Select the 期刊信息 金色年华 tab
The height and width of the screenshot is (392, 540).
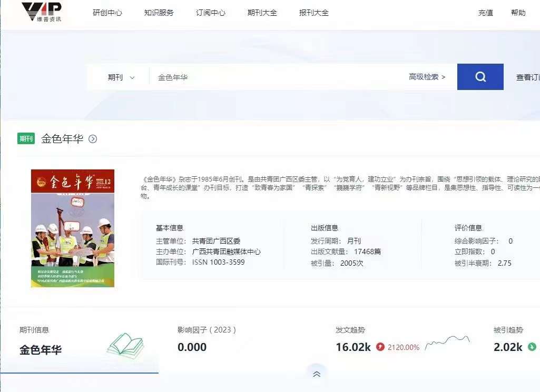[79, 340]
